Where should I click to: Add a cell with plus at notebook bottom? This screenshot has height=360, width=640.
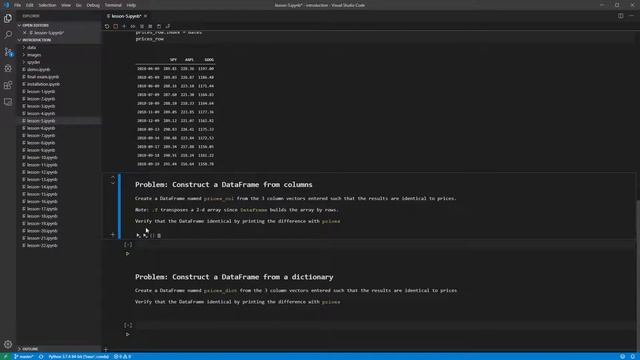click(106, 349)
